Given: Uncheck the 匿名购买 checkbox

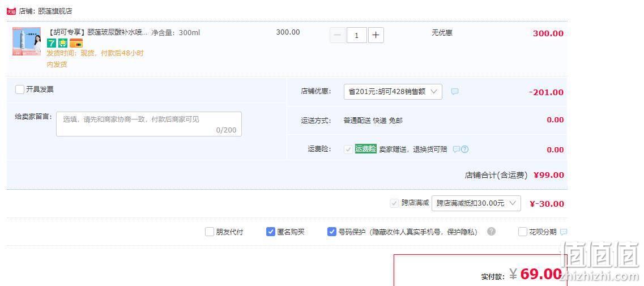Looking at the screenshot, I should pos(270,232).
